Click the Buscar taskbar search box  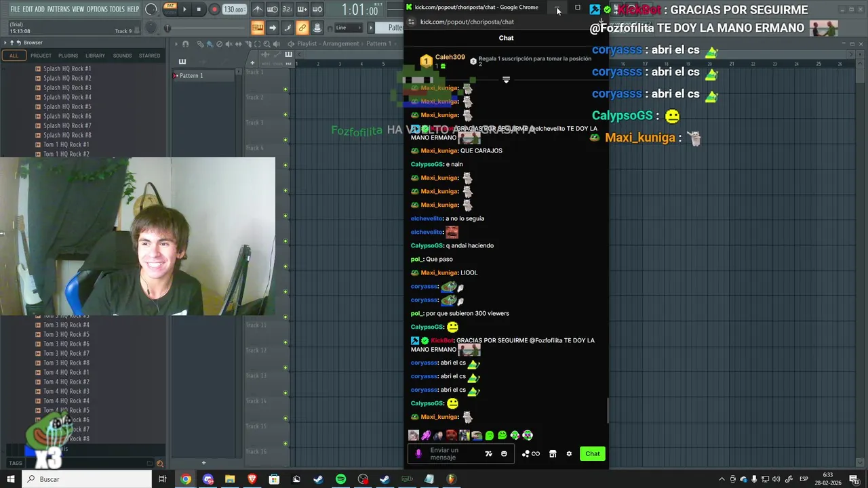(87, 479)
